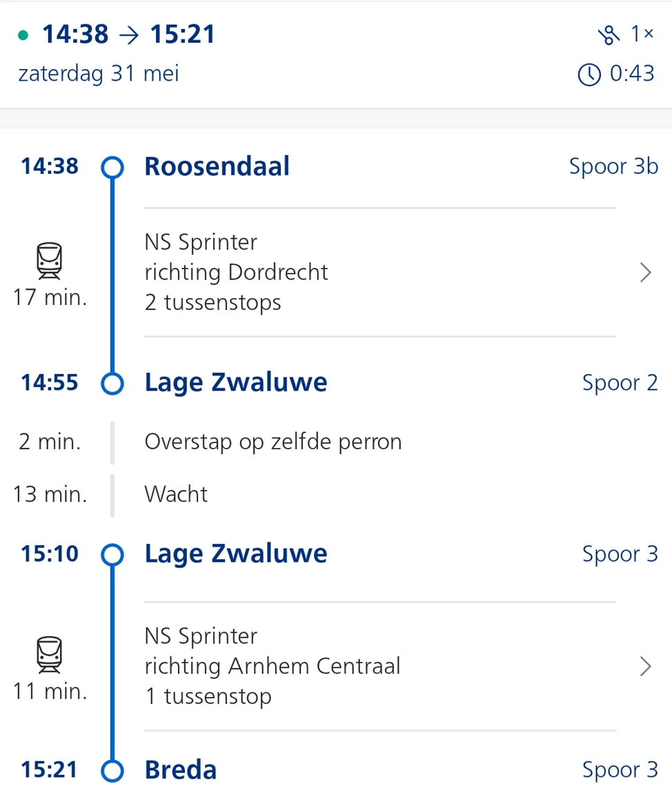Open the Breda station name
Viewport: 672px width, 804px height.
pyautogui.click(x=180, y=770)
